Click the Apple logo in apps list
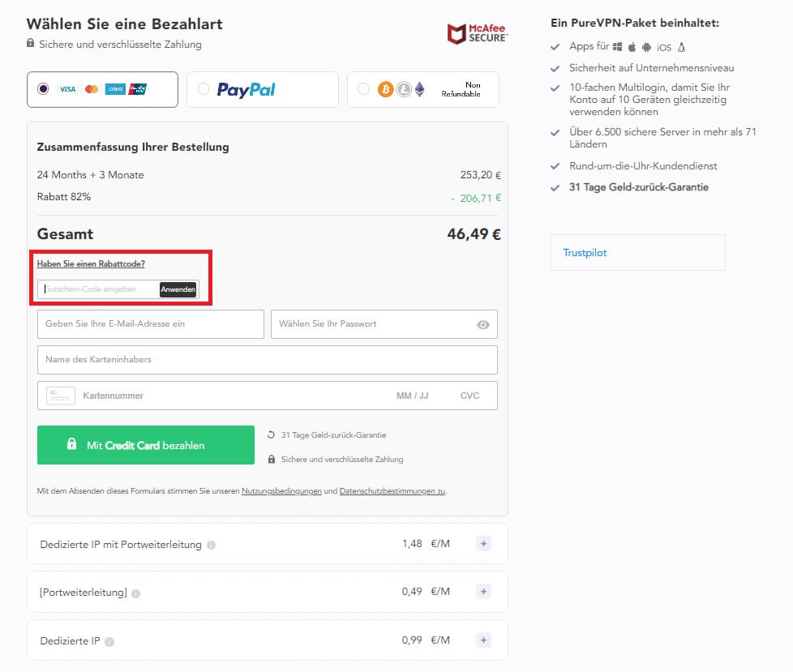Image resolution: width=793 pixels, height=672 pixels. tap(632, 47)
